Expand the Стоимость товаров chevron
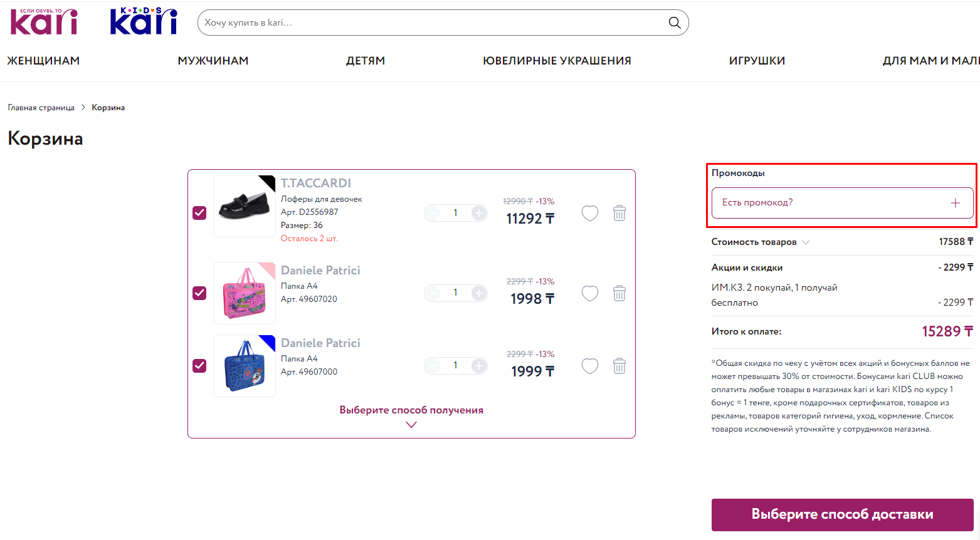The image size is (980, 540). click(x=806, y=242)
